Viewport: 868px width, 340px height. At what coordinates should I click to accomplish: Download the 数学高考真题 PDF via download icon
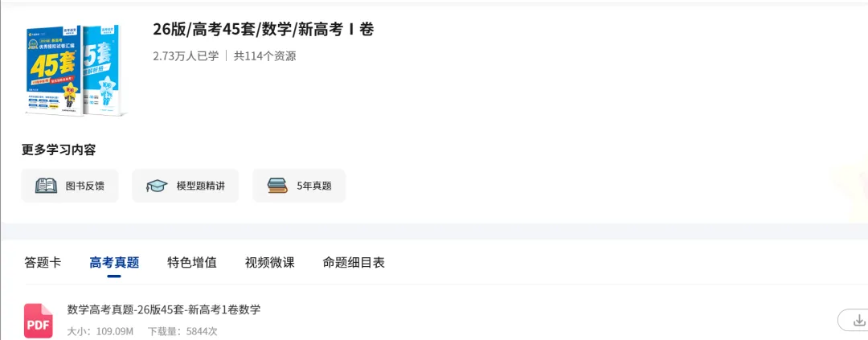pyautogui.click(x=858, y=321)
